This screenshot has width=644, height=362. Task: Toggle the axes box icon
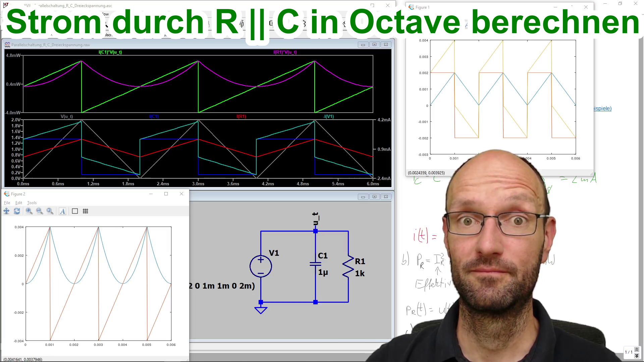click(x=75, y=211)
